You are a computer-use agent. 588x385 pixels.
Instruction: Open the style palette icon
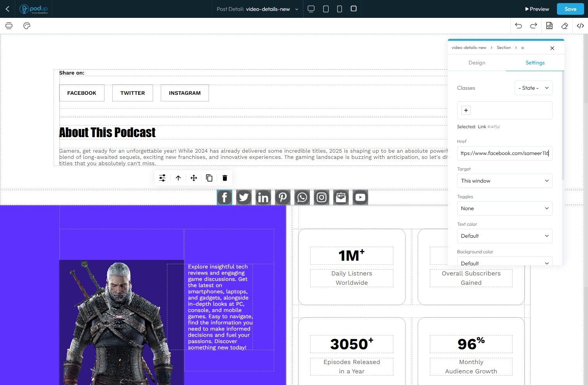pos(27,26)
